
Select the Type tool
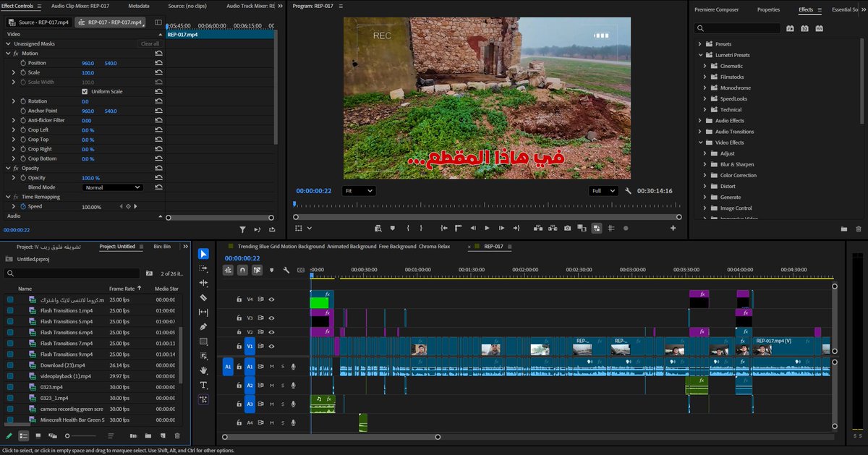pyautogui.click(x=203, y=385)
